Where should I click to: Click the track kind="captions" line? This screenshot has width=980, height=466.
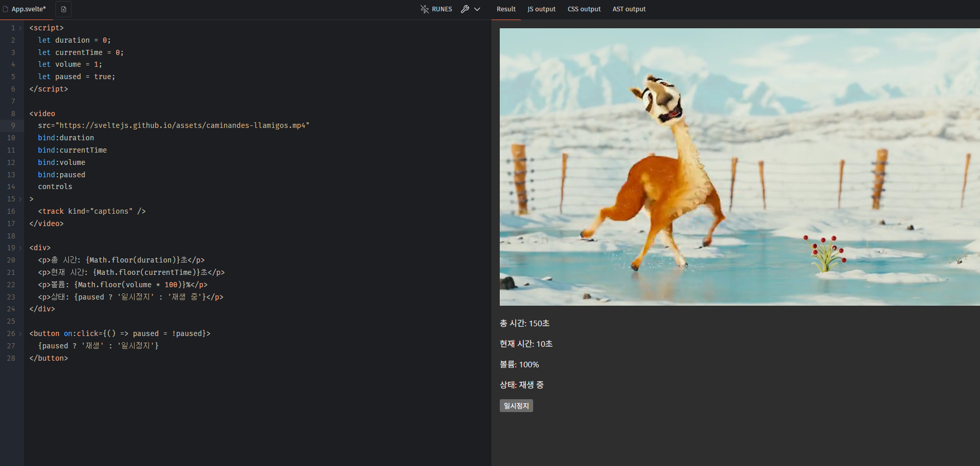[x=92, y=211]
